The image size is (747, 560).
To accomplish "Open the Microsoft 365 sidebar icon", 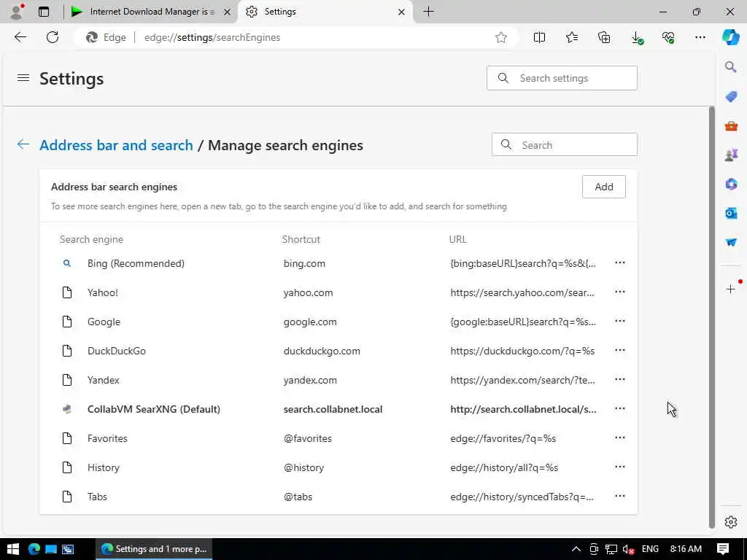I will click(731, 184).
